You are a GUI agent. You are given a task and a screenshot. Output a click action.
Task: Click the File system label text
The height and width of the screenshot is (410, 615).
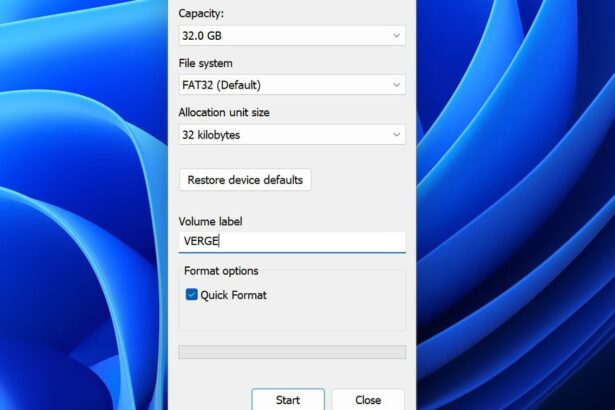pos(205,63)
